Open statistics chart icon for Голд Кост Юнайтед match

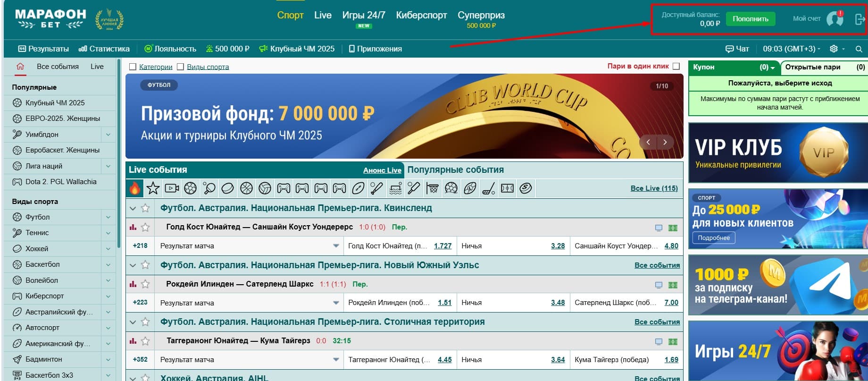[133, 227]
